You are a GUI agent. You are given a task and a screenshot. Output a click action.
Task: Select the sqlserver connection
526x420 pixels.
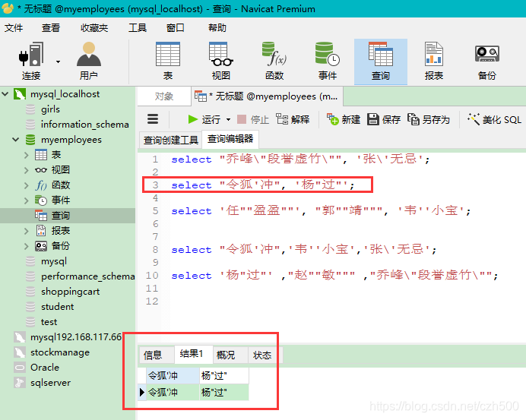point(50,383)
